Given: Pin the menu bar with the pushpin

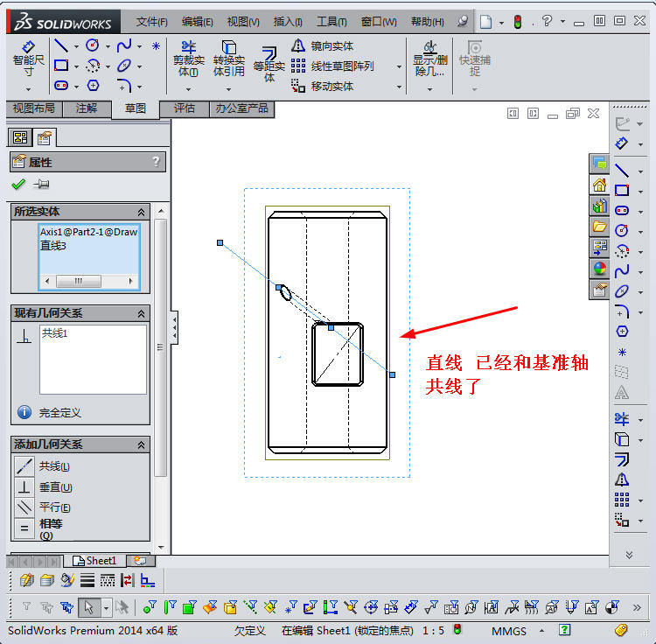Looking at the screenshot, I should [x=463, y=21].
